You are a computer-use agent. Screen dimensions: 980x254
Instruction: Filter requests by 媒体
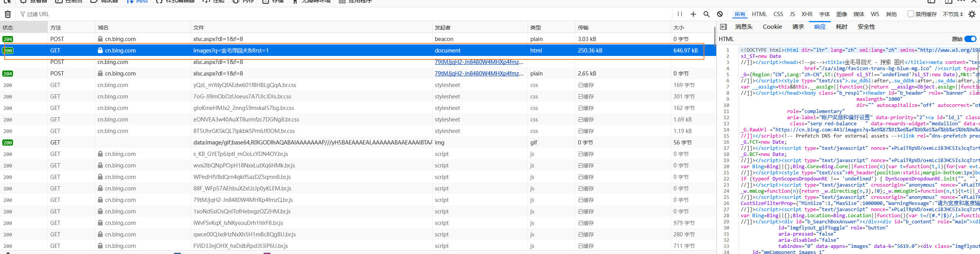click(859, 14)
